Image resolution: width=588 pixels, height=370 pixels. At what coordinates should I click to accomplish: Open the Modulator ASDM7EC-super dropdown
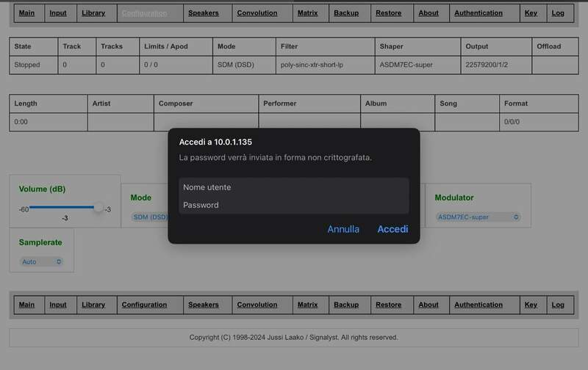pyautogui.click(x=478, y=217)
